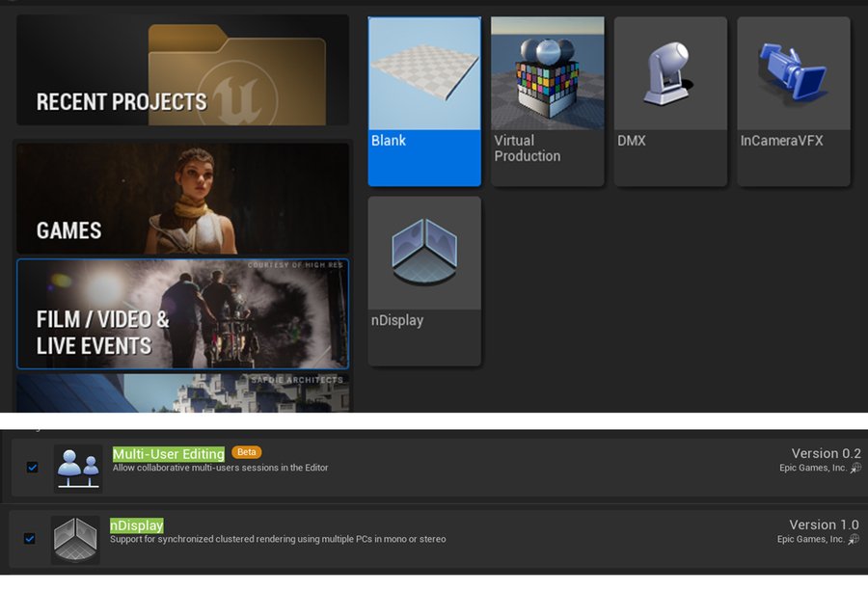
Task: Click the Unreal logo folder graphic
Action: (237, 74)
